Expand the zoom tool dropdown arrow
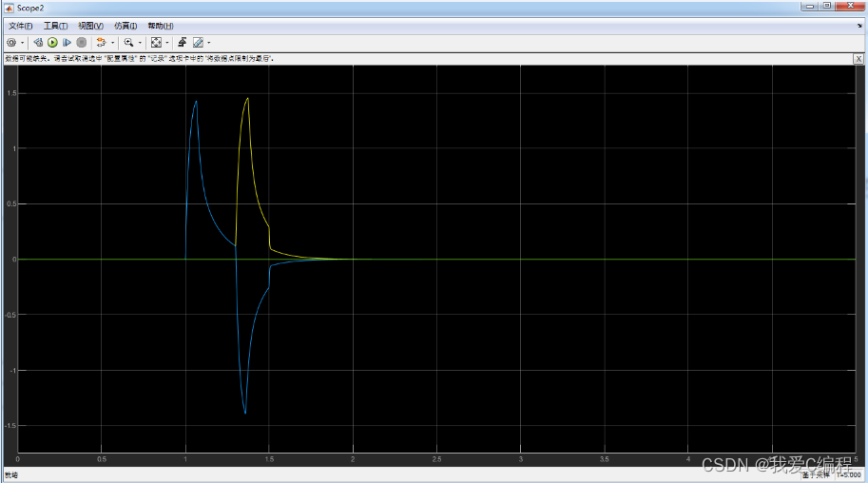Viewport: 868px width, 483px height. [140, 43]
